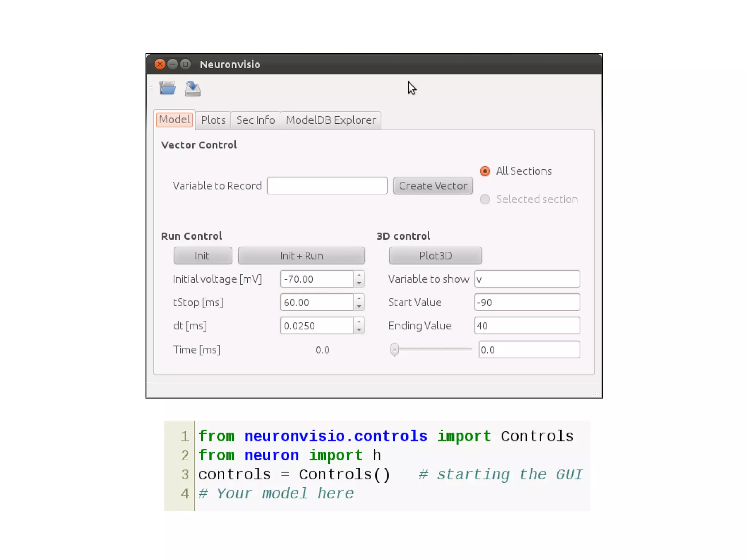Screen dimensions: 747x560
Task: Select the Selected section radio option
Action: click(485, 199)
